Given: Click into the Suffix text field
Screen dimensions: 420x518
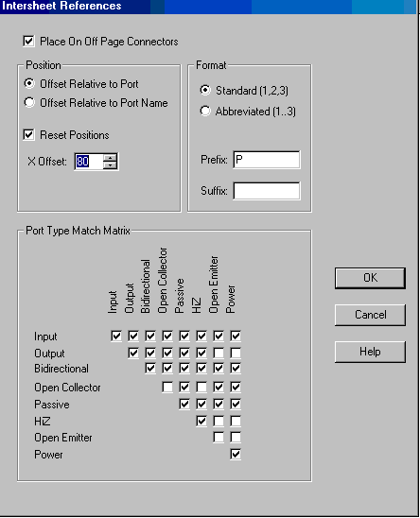Looking at the screenshot, I should click(x=267, y=191).
